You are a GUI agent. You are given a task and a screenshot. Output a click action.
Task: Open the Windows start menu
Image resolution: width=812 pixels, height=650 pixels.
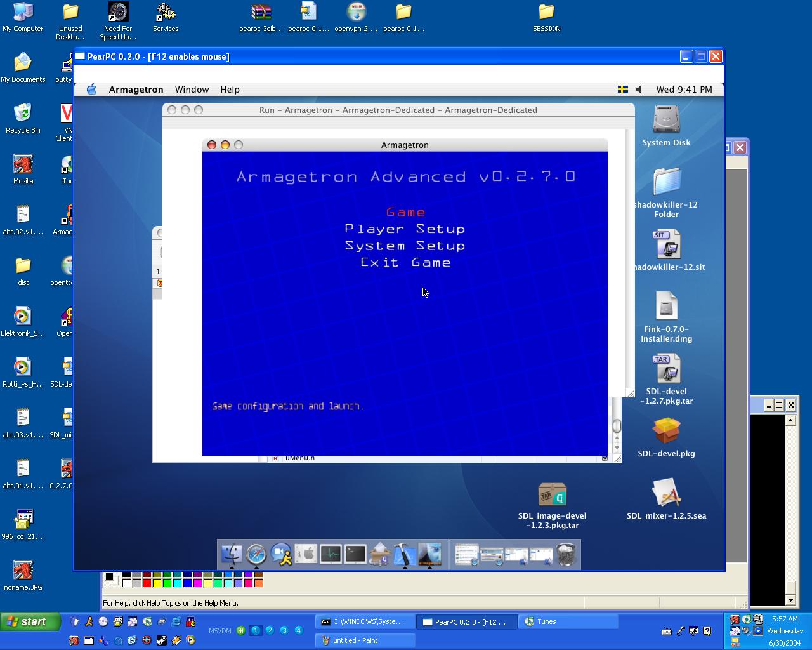pos(30,621)
